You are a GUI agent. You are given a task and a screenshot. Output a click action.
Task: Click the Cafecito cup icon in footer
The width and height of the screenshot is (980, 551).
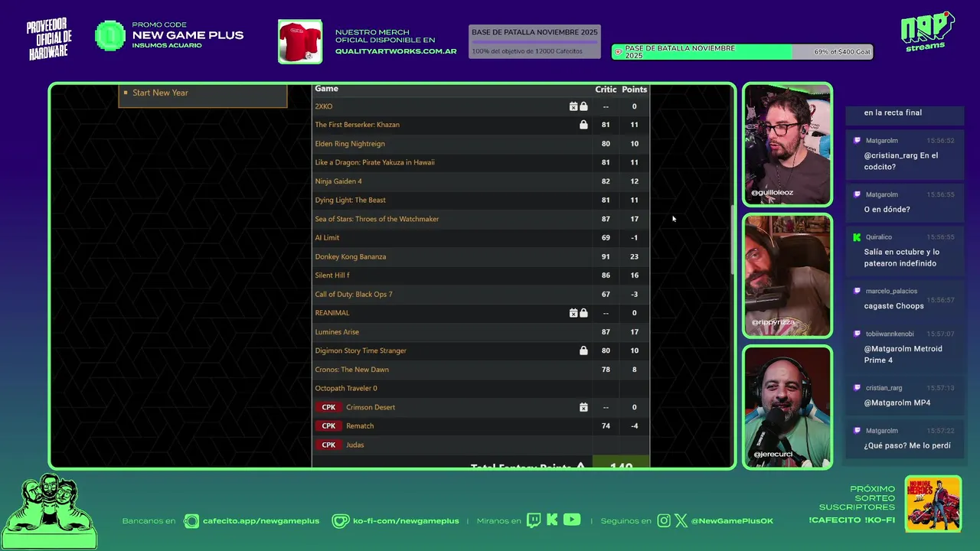coord(191,521)
